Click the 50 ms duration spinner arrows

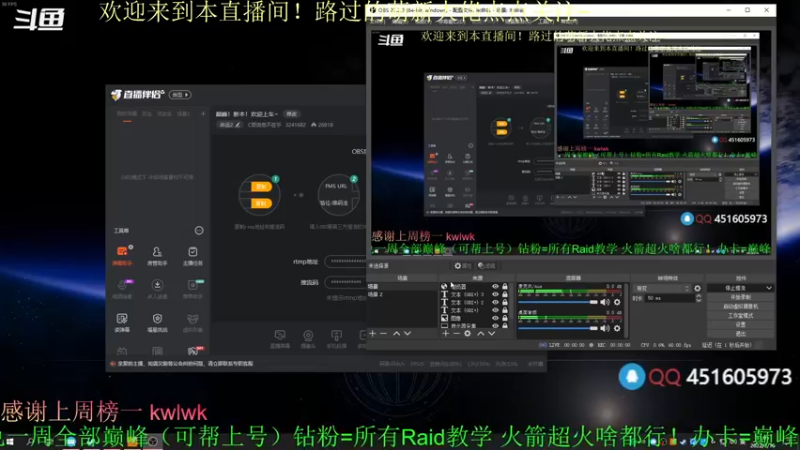pos(698,298)
